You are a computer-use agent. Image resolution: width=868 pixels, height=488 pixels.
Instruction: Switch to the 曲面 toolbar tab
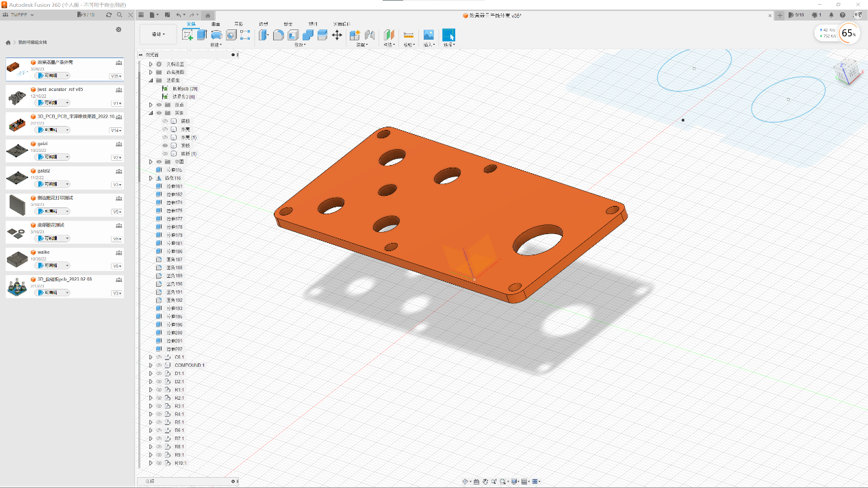[216, 24]
